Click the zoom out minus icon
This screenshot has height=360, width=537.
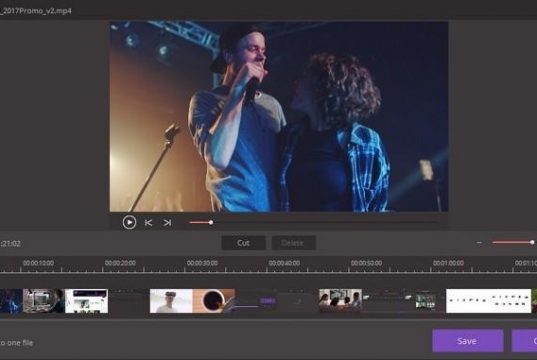[x=479, y=243]
